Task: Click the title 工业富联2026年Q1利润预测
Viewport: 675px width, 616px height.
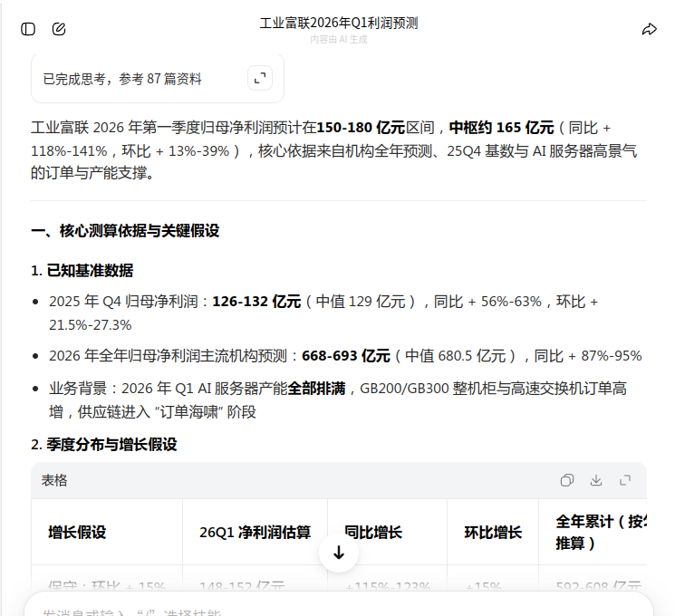Action: point(339,23)
